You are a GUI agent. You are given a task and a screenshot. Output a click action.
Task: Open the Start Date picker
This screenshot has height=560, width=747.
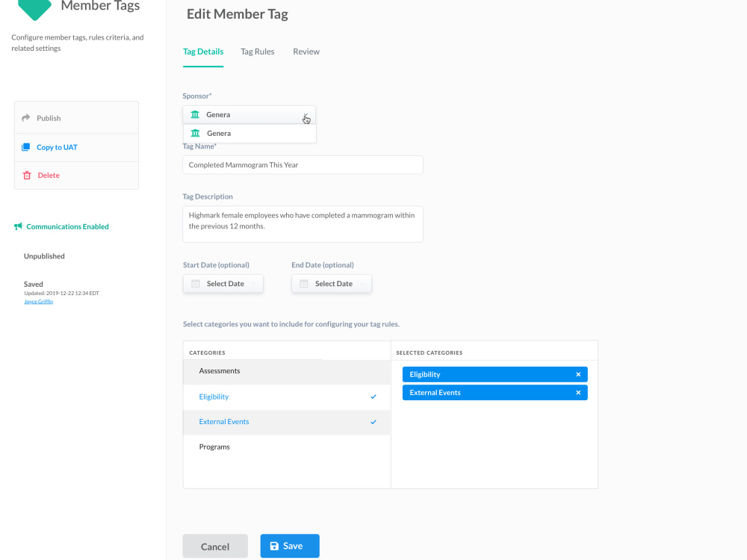(223, 284)
